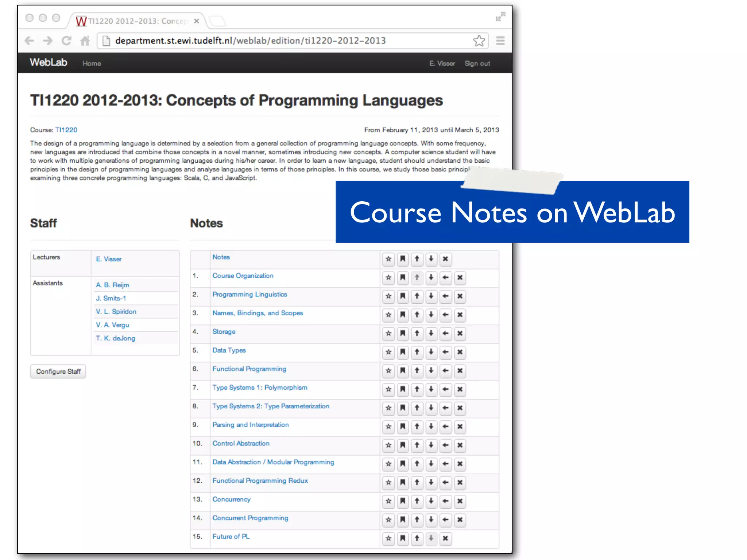747x560 pixels.
Task: Move Data Abstraction / Modular Programming down
Action: point(431,464)
